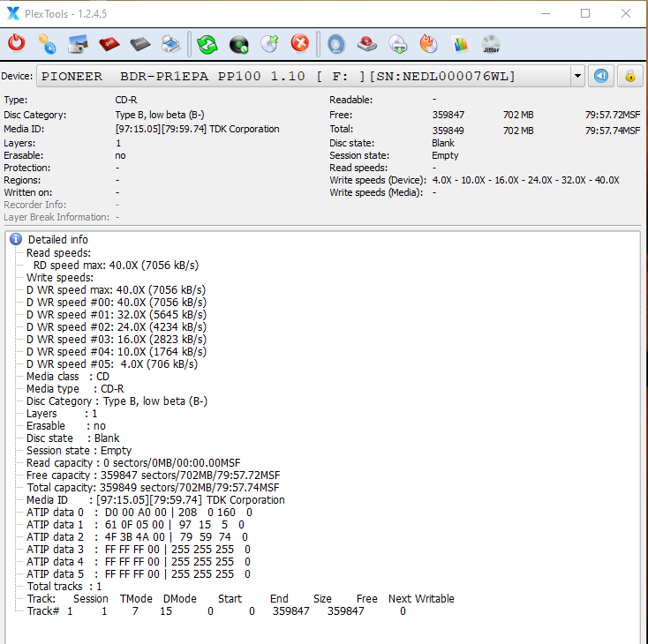648x644 pixels.
Task: Click the Detailed info tree root
Action: point(58,240)
